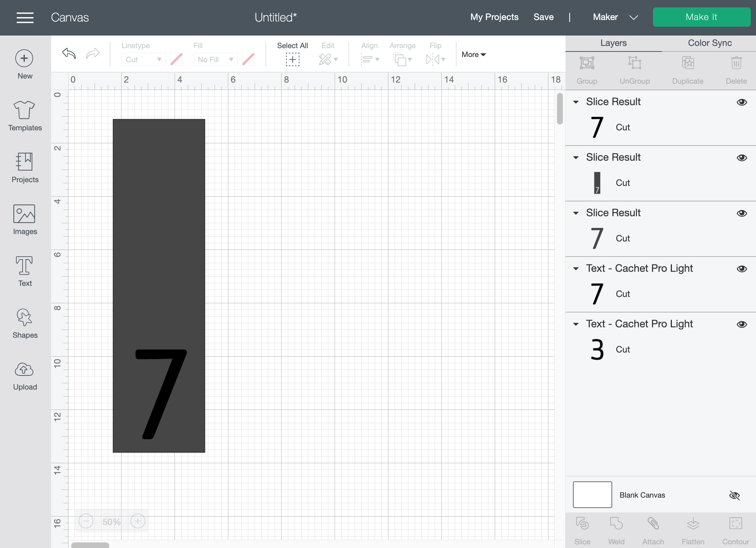This screenshot has height=548, width=756.
Task: Switch to the Color Sync tab
Action: point(710,43)
